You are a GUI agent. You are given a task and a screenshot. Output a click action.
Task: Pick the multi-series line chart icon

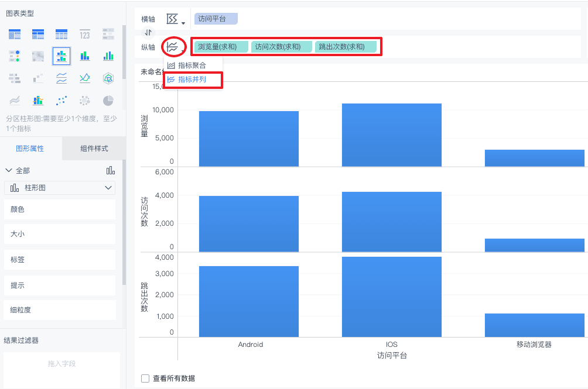(85, 78)
